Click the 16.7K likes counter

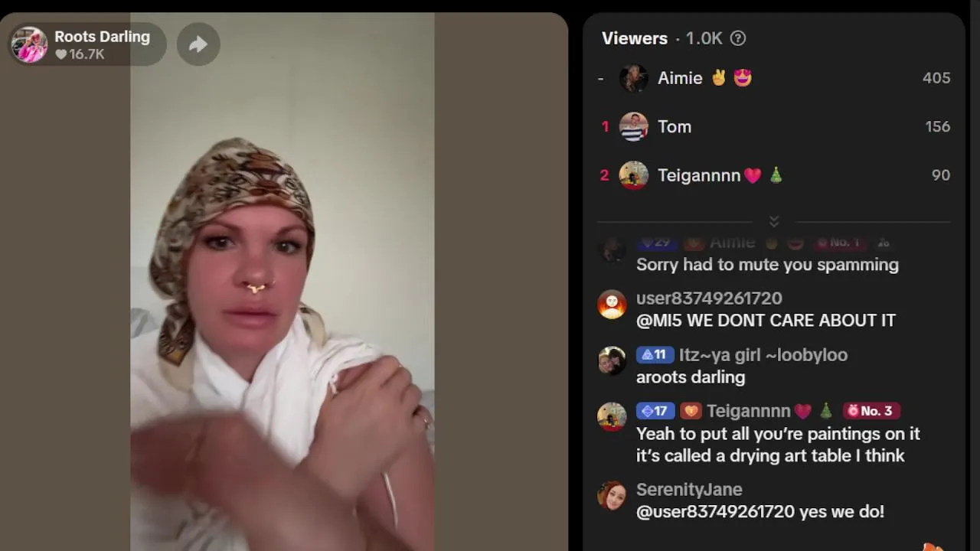pyautogui.click(x=80, y=54)
